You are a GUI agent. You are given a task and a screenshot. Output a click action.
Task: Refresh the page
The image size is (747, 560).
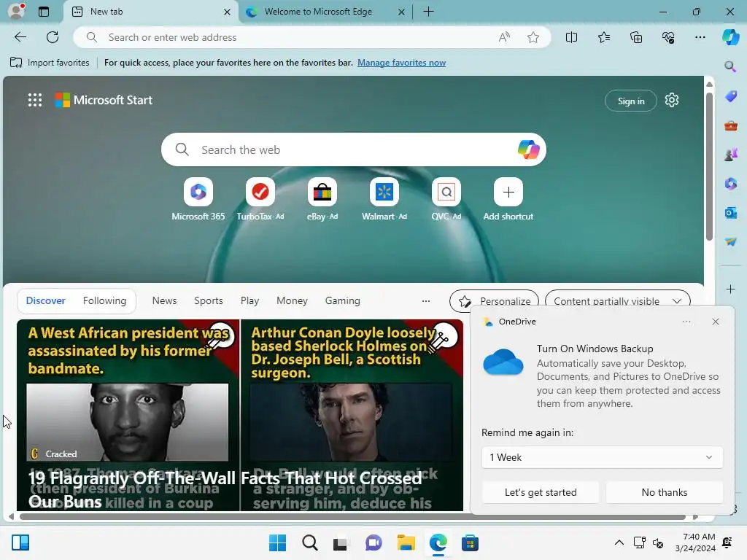click(53, 37)
